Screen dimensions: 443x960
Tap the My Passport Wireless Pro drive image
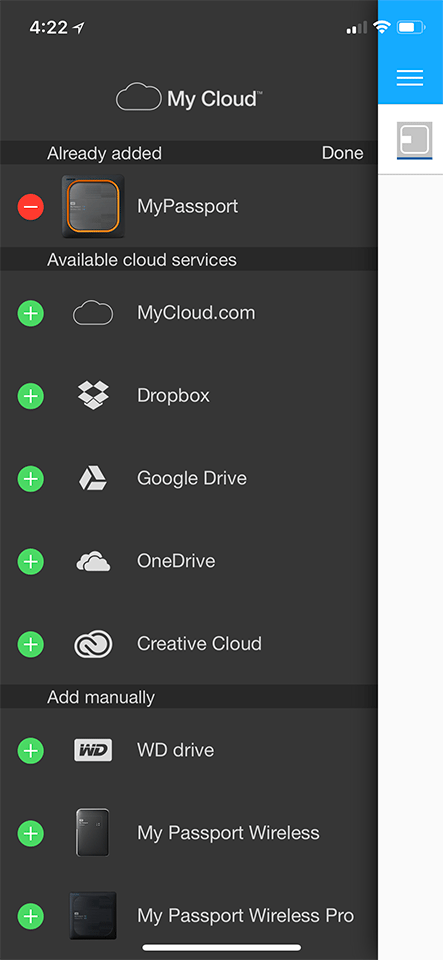(93, 916)
